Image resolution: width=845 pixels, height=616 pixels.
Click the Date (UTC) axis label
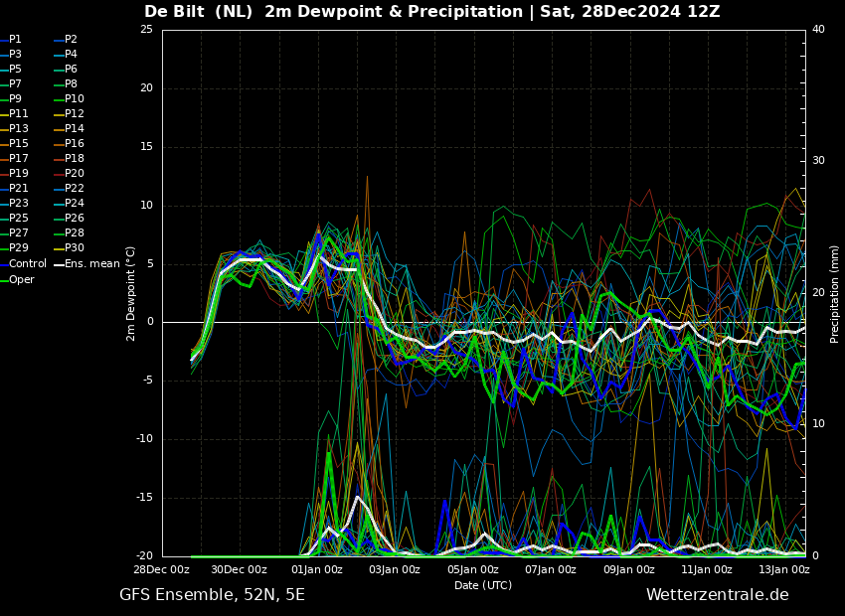pyautogui.click(x=483, y=585)
